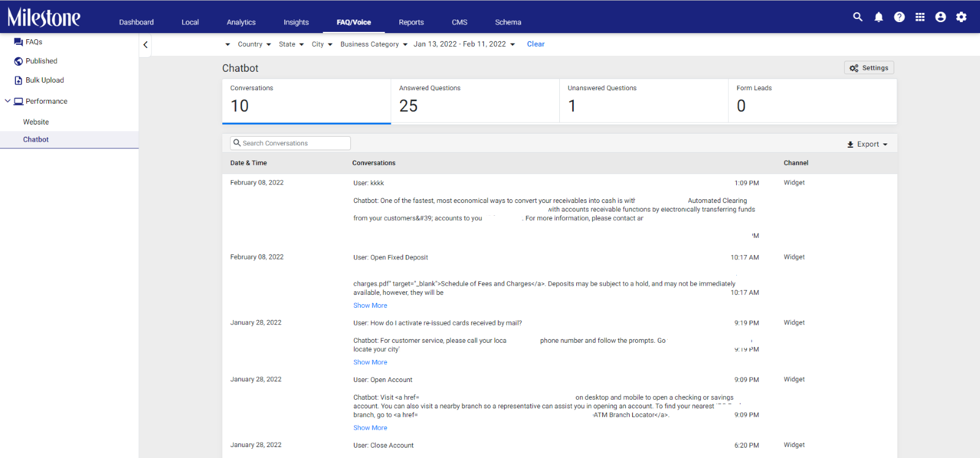This screenshot has width=980, height=458.
Task: Switch to the Local tab
Action: [x=190, y=22]
